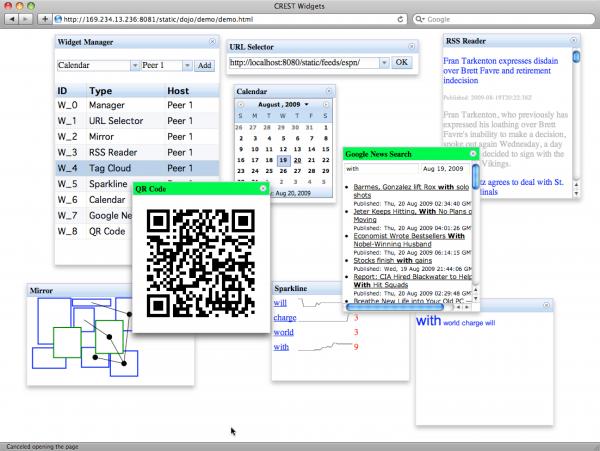This screenshot has width=600, height=451.
Task: Slide the RSS Reader vertical scrollbar thumb
Action: (x=576, y=57)
